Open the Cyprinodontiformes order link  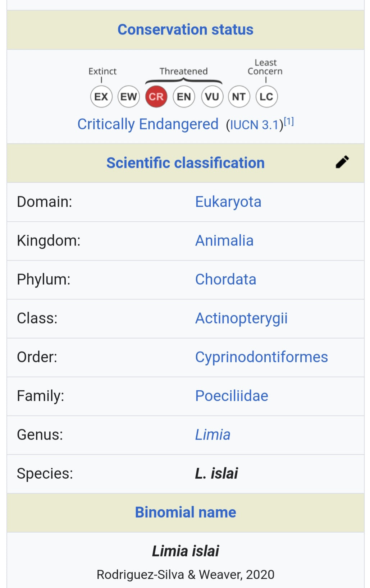point(261,358)
